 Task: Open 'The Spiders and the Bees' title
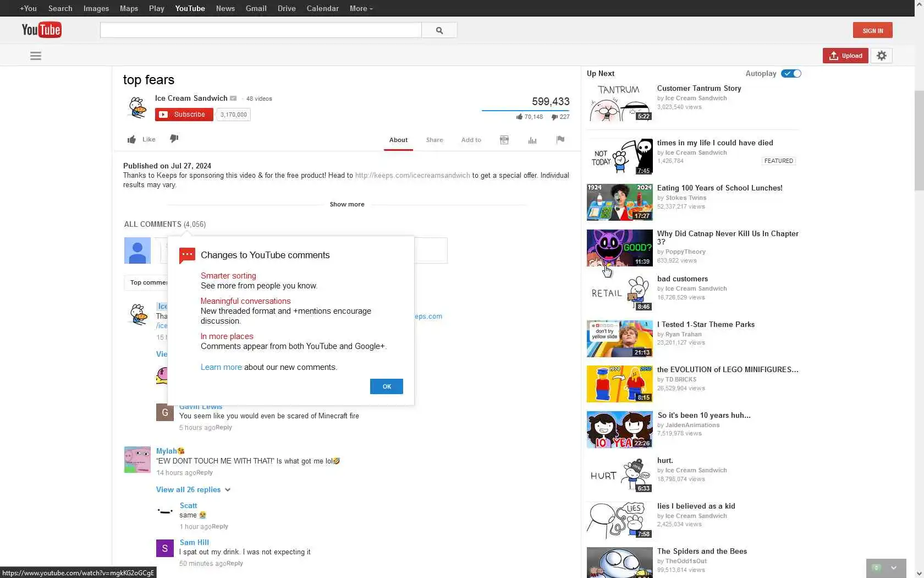point(702,551)
